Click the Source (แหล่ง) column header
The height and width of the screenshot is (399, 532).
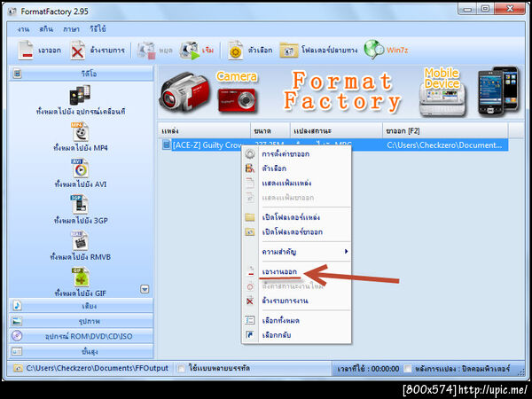[204, 131]
